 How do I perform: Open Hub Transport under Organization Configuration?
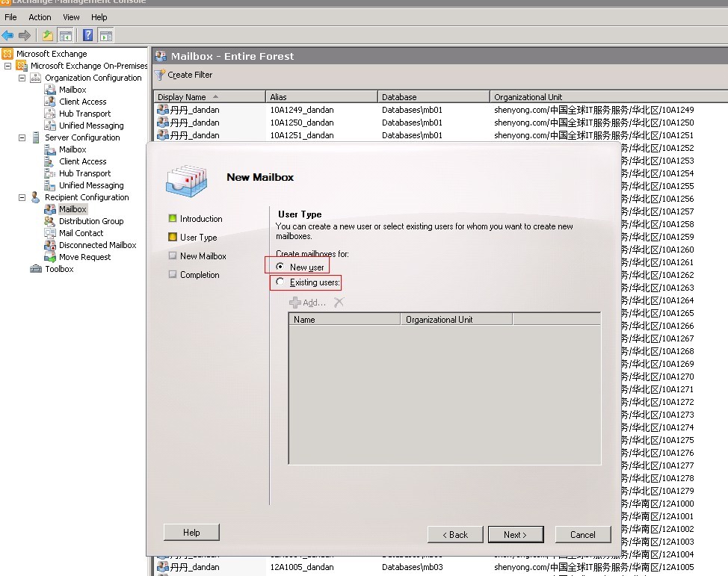point(84,114)
